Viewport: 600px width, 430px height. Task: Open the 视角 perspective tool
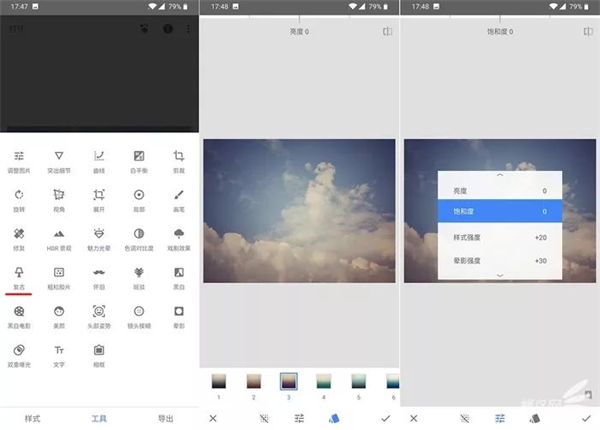(59, 201)
